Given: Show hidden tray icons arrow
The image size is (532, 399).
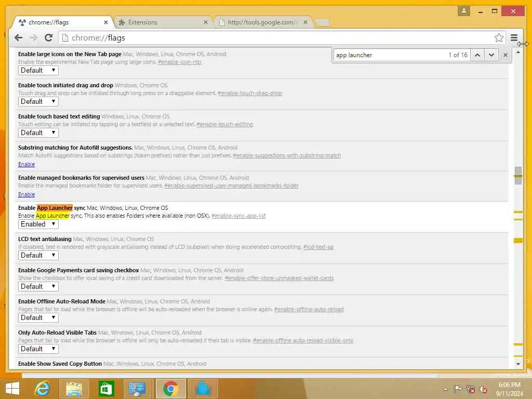Looking at the screenshot, I should [x=445, y=389].
